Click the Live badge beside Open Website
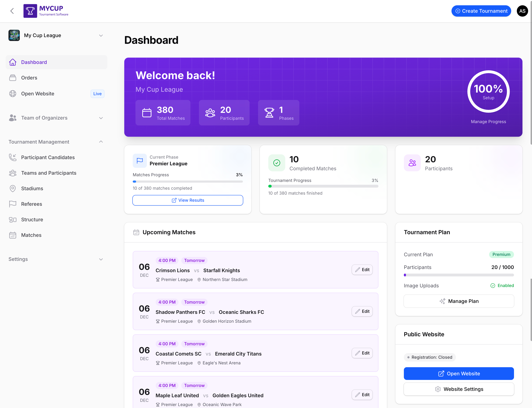The height and width of the screenshot is (408, 532). pos(97,94)
